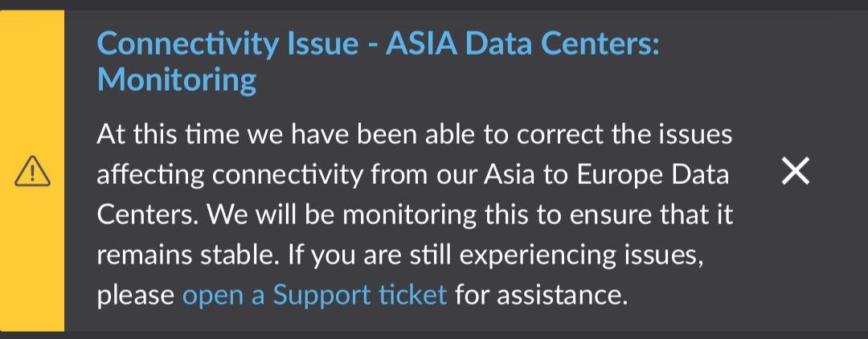Click 'ASIA Data Centers:' in the heading
Screen dimensions: 868x339
522,43
